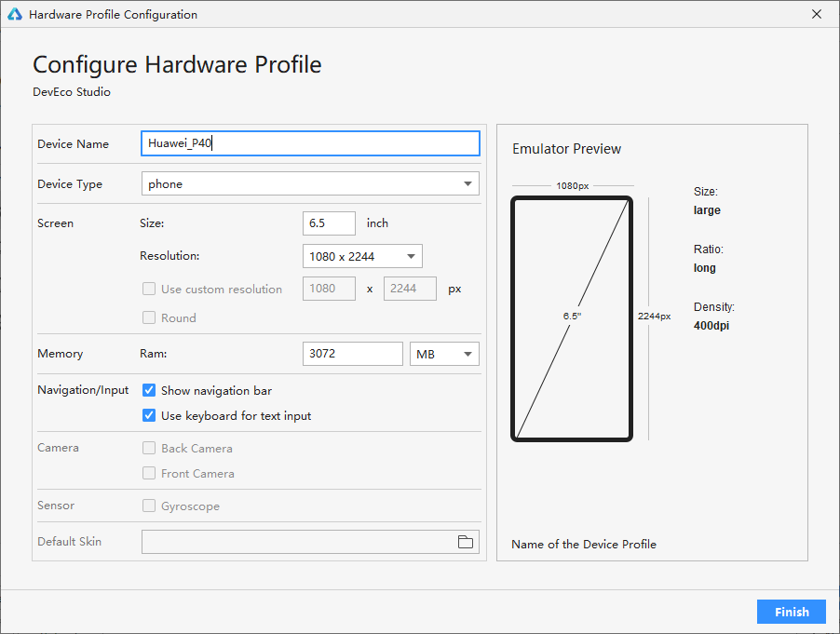840x634 pixels.
Task: Close the Hardware Profile Configuration dialog
Action: [x=817, y=15]
